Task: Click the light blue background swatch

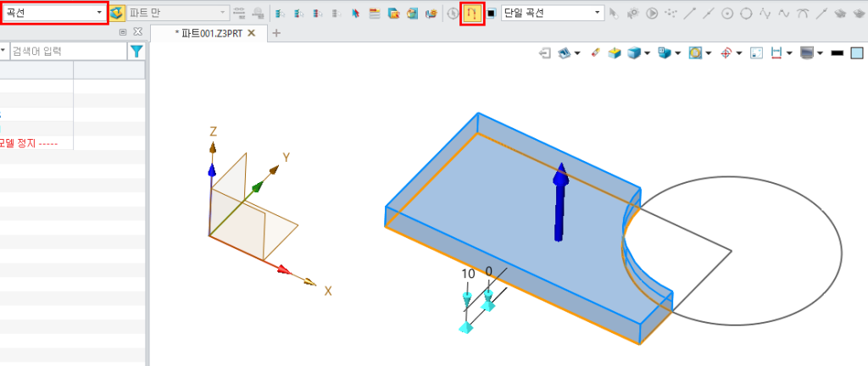Action: pyautogui.click(x=857, y=53)
